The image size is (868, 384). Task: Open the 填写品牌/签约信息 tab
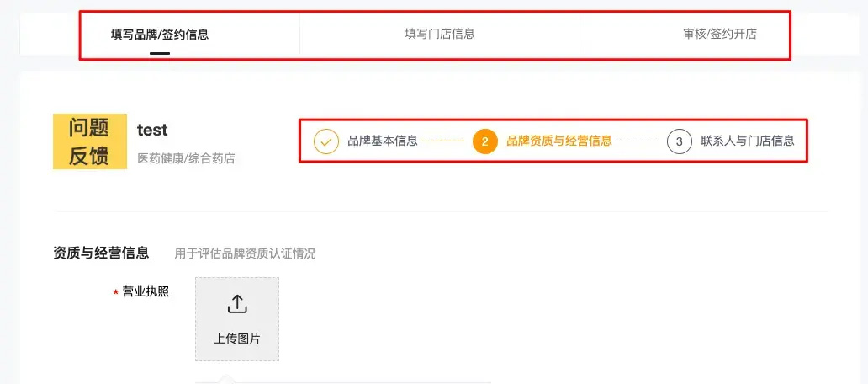tap(160, 35)
